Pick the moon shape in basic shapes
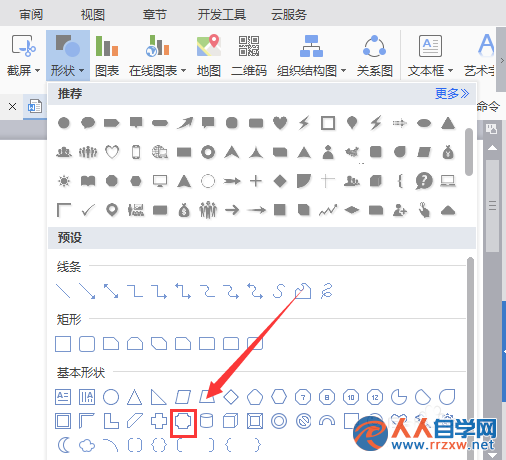506x460 pixels. [63, 445]
